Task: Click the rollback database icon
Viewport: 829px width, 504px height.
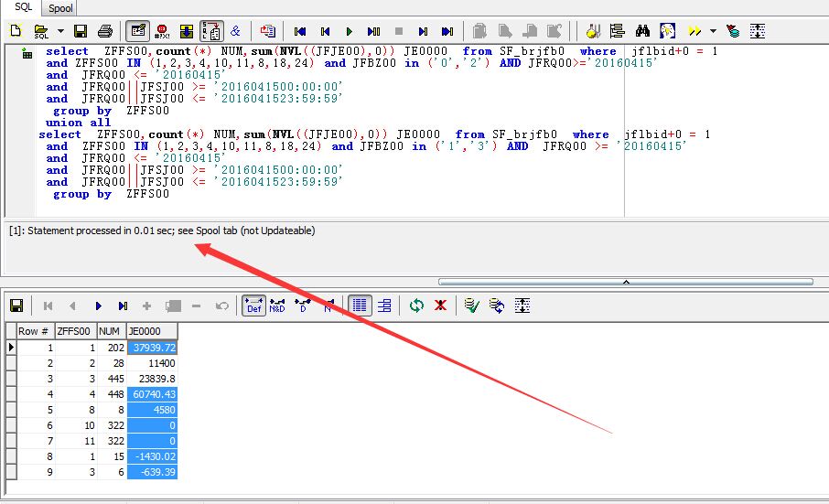Action: point(497,306)
